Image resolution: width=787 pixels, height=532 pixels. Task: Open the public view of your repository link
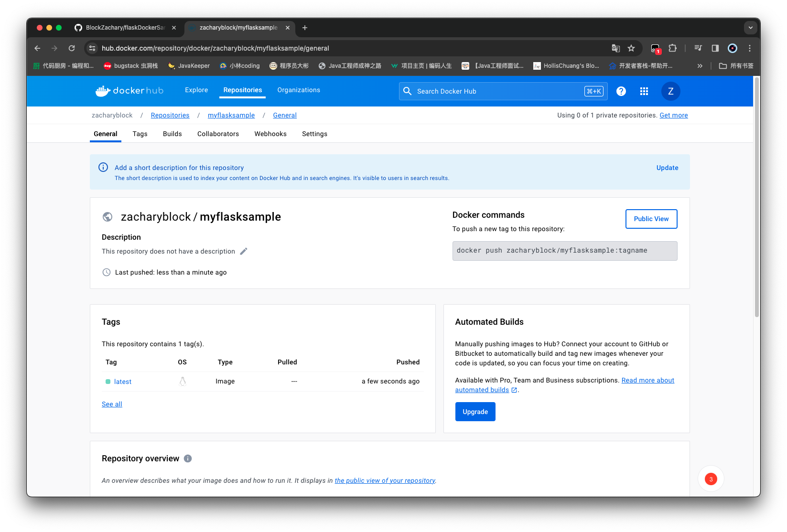point(385,480)
